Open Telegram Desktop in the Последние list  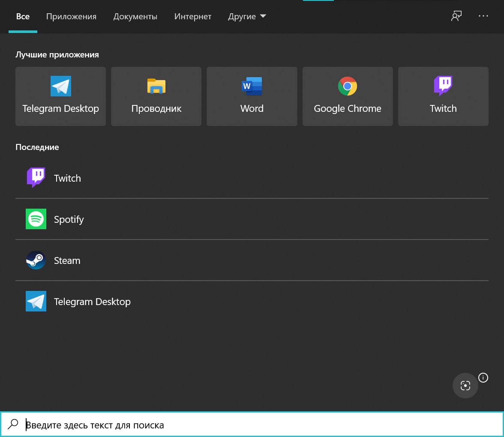252,302
